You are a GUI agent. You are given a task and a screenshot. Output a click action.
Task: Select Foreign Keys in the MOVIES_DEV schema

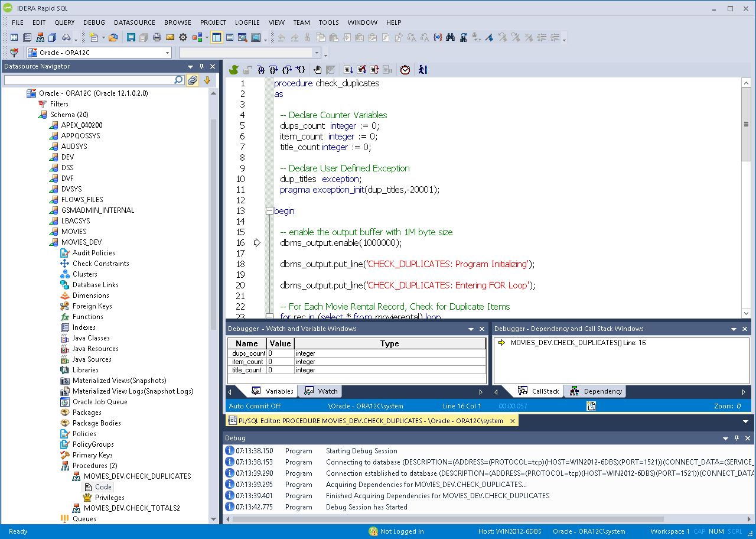[92, 306]
